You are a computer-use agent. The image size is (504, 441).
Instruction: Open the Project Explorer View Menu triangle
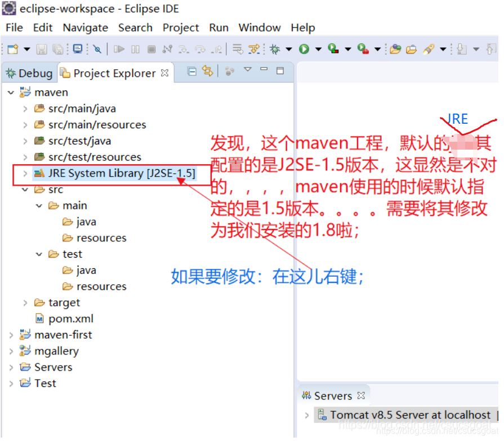[248, 69]
